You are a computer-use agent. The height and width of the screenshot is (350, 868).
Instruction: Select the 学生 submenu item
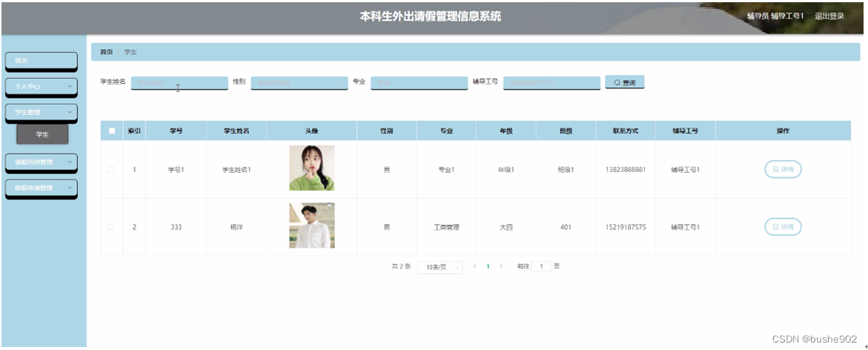point(43,134)
